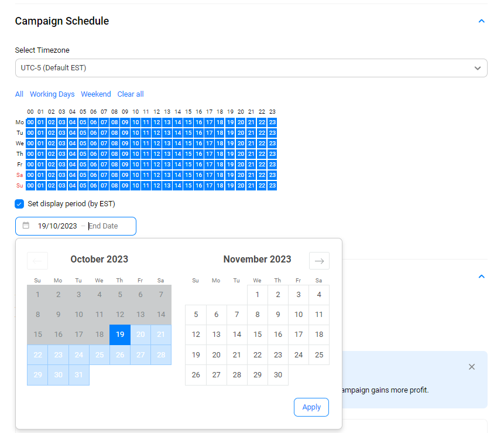Collapse the section below the schedule

click(x=481, y=276)
